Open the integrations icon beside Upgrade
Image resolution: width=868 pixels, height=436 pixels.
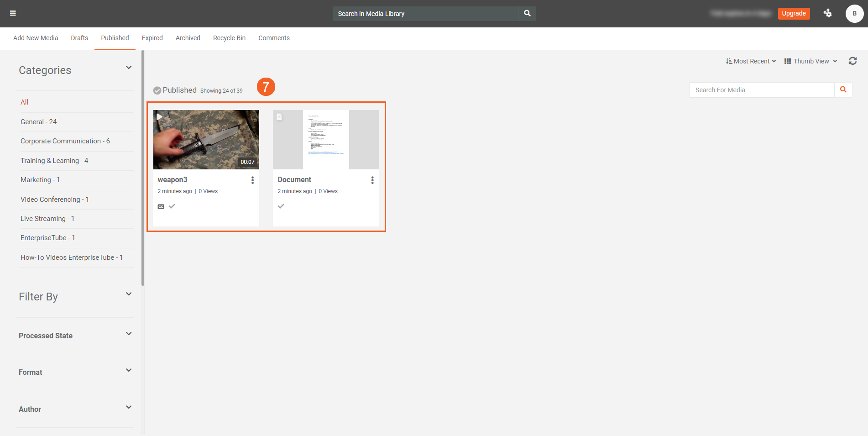827,13
